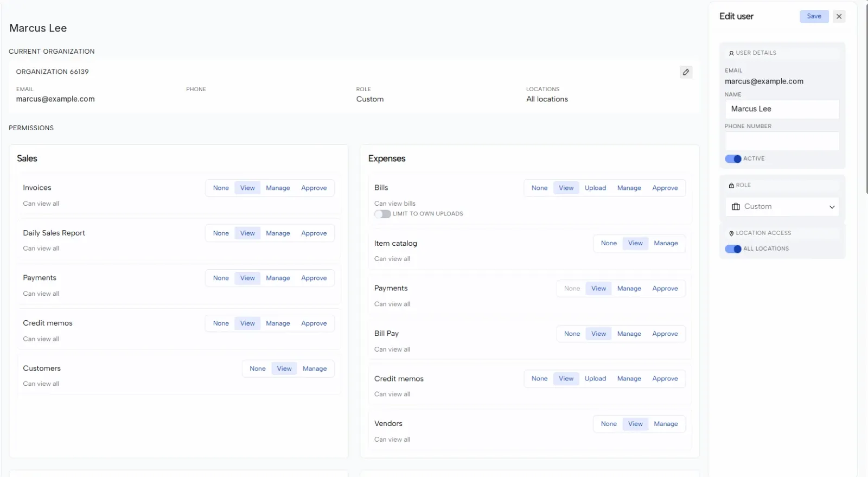Set Expenses Bills permission to None
Image resolution: width=868 pixels, height=477 pixels.
[539, 188]
